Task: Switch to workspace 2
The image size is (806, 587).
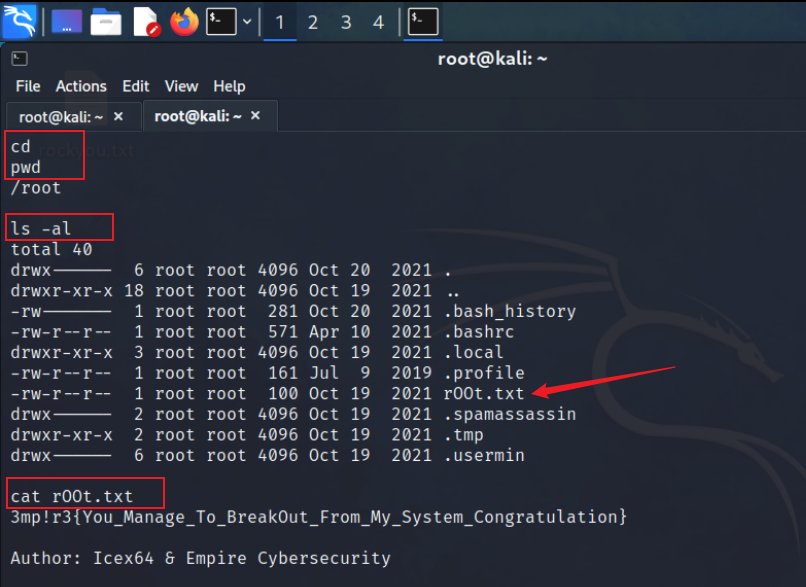Action: [x=312, y=22]
